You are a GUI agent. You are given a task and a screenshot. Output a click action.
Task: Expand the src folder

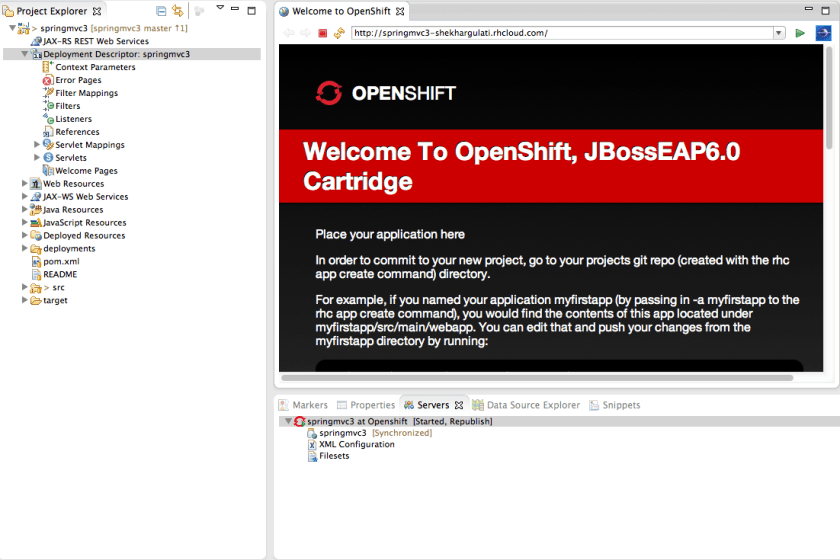[x=25, y=287]
